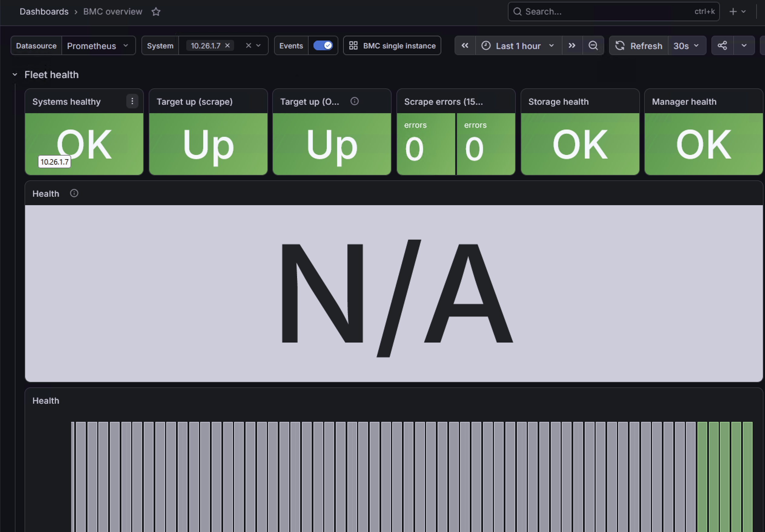This screenshot has height=532, width=765.
Task: Click the Storage health panel title
Action: tap(558, 102)
